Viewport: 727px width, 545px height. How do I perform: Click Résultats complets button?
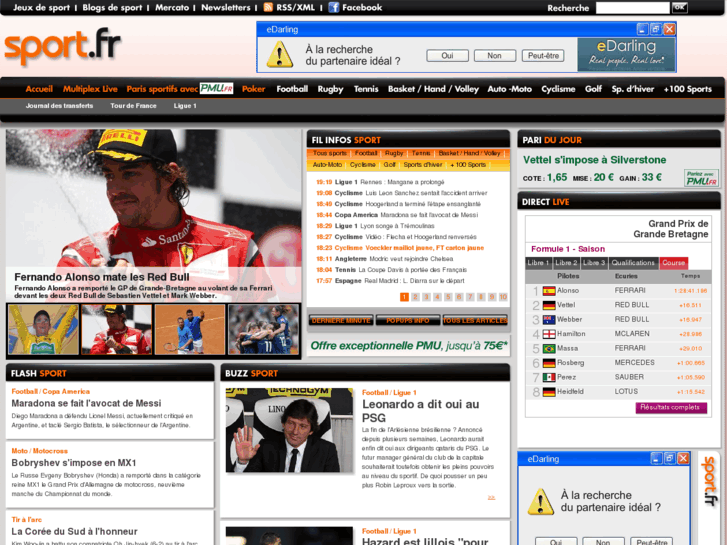670,407
